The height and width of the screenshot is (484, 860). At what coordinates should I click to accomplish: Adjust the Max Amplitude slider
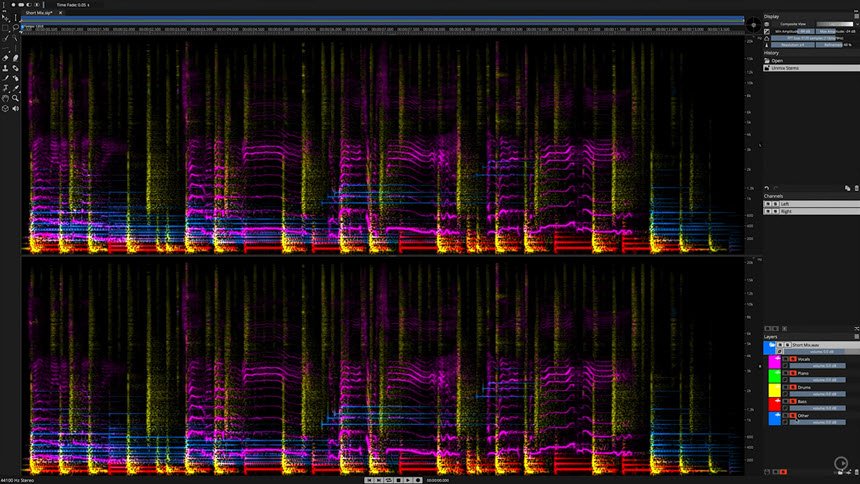836,31
